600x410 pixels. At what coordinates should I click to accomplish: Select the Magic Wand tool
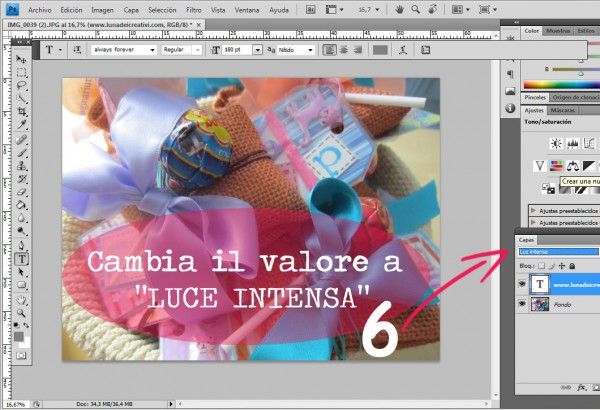point(21,98)
